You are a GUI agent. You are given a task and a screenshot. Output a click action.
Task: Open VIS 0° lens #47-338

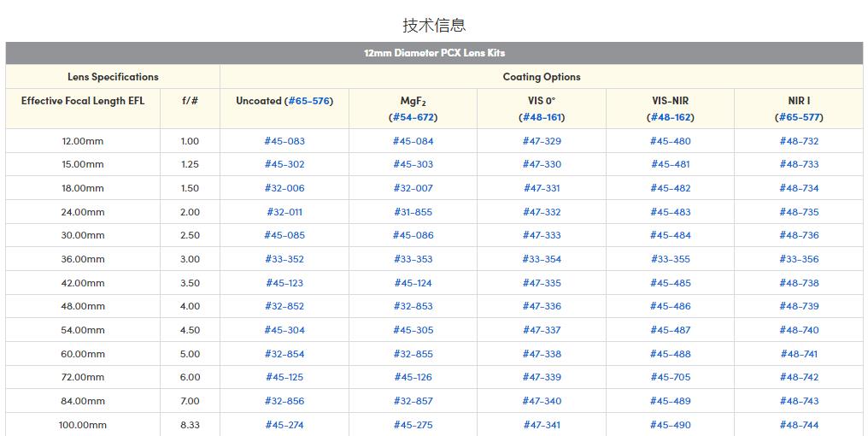[x=542, y=354]
